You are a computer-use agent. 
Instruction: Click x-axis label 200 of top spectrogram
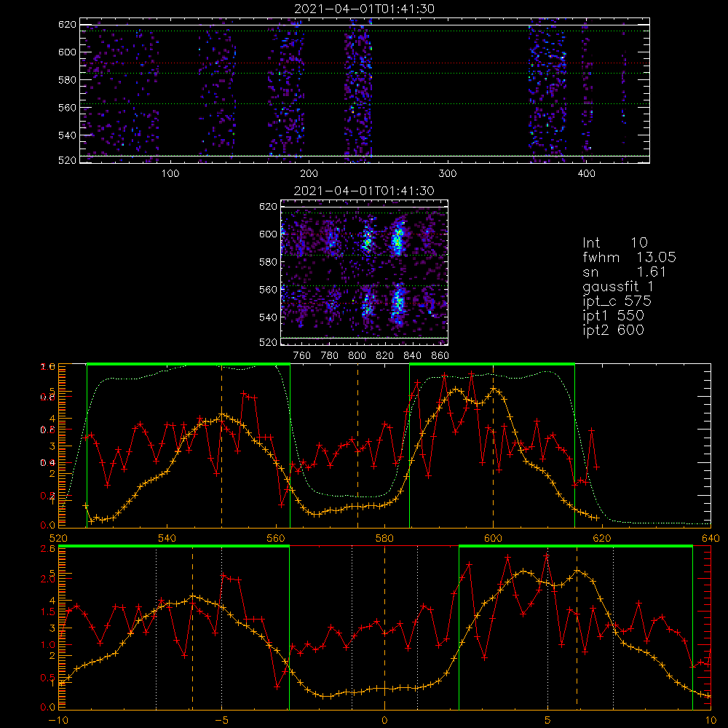pyautogui.click(x=309, y=174)
